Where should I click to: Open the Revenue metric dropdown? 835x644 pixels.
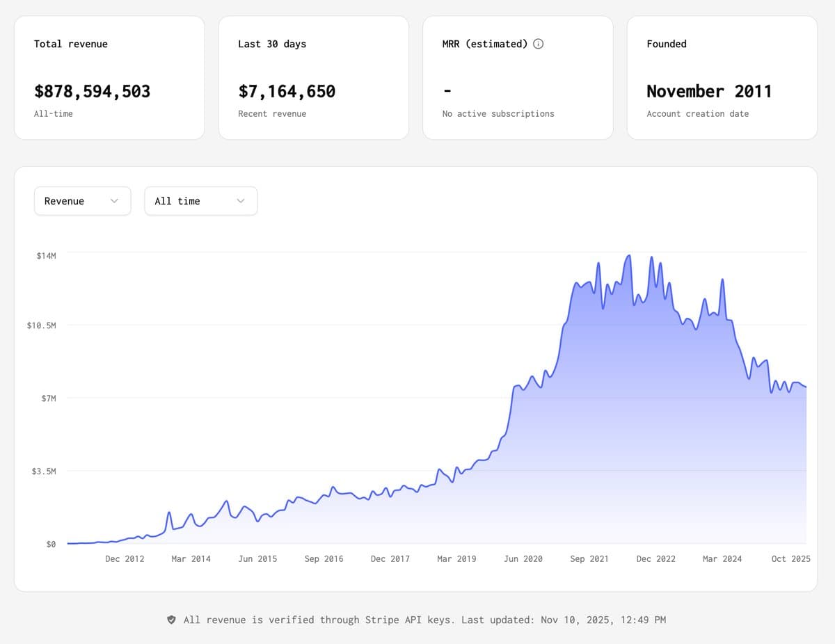click(82, 201)
